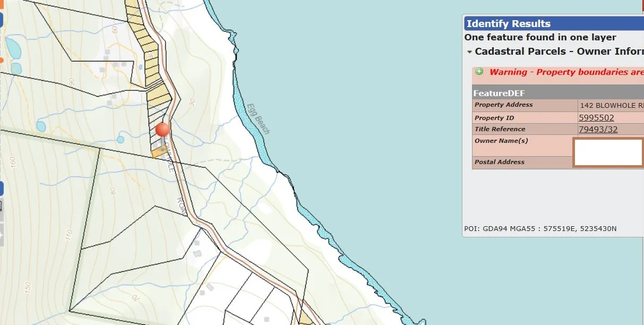Click the POI GDA94 MGA55 coordinates text
This screenshot has width=644, height=325.
point(540,229)
